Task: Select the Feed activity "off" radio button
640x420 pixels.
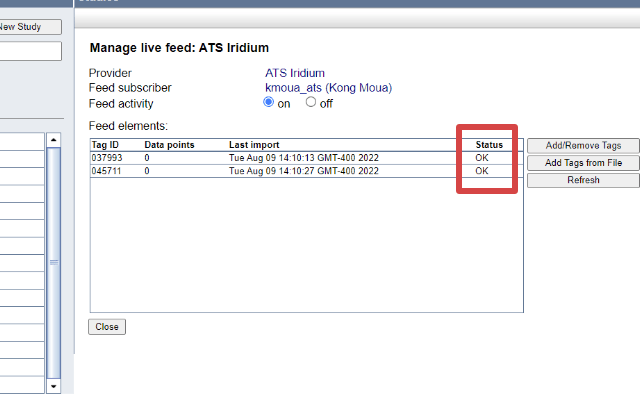Action: pos(311,102)
